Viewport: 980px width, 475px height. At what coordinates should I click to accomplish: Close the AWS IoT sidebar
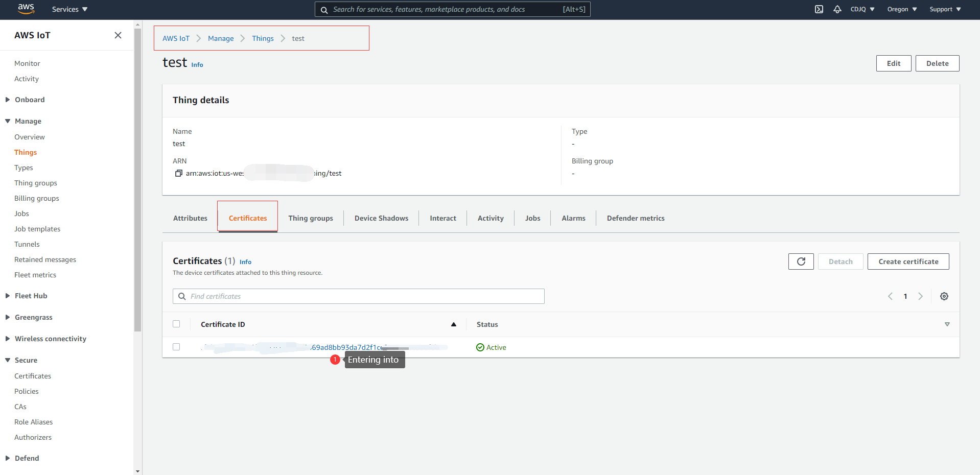pos(118,35)
